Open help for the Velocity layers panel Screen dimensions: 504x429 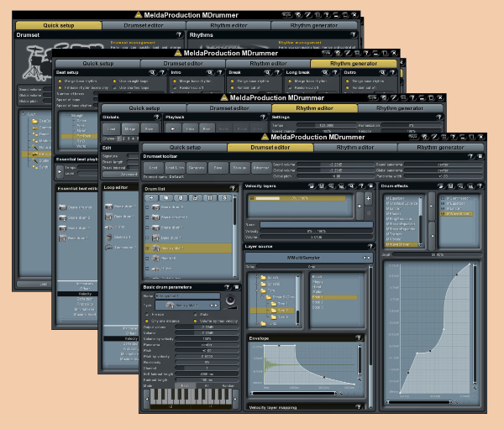point(361,186)
